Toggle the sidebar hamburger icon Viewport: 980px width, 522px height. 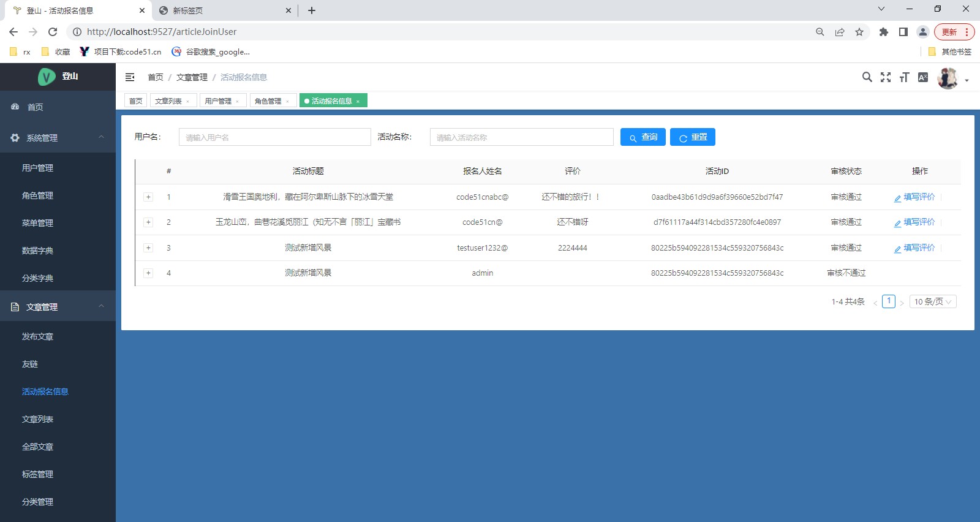coord(130,77)
